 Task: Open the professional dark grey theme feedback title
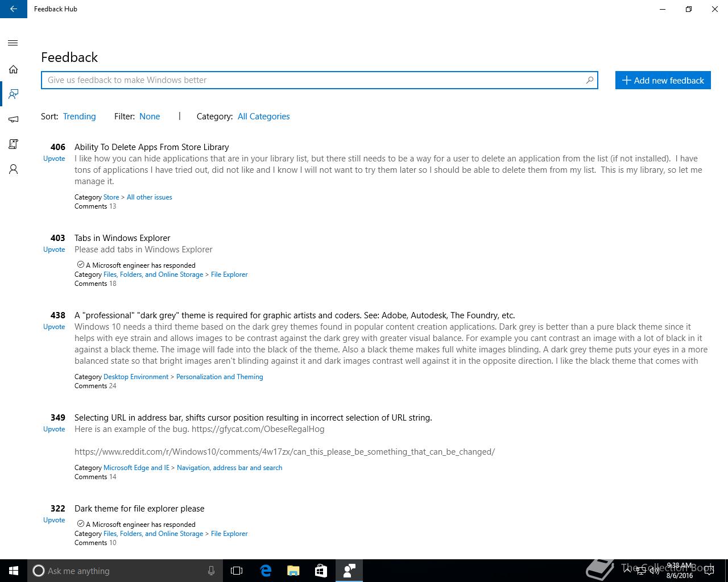coord(295,315)
